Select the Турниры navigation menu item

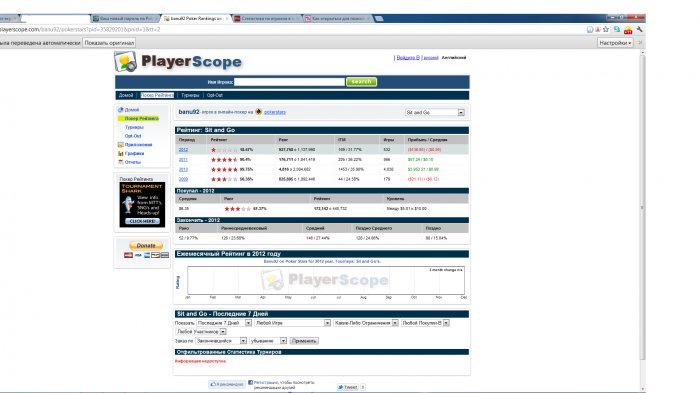(x=190, y=95)
